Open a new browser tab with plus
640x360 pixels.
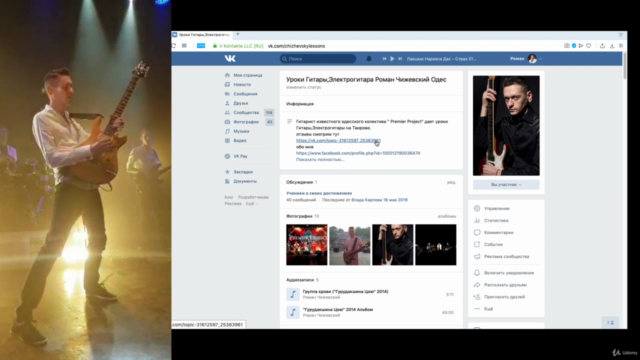(x=238, y=35)
